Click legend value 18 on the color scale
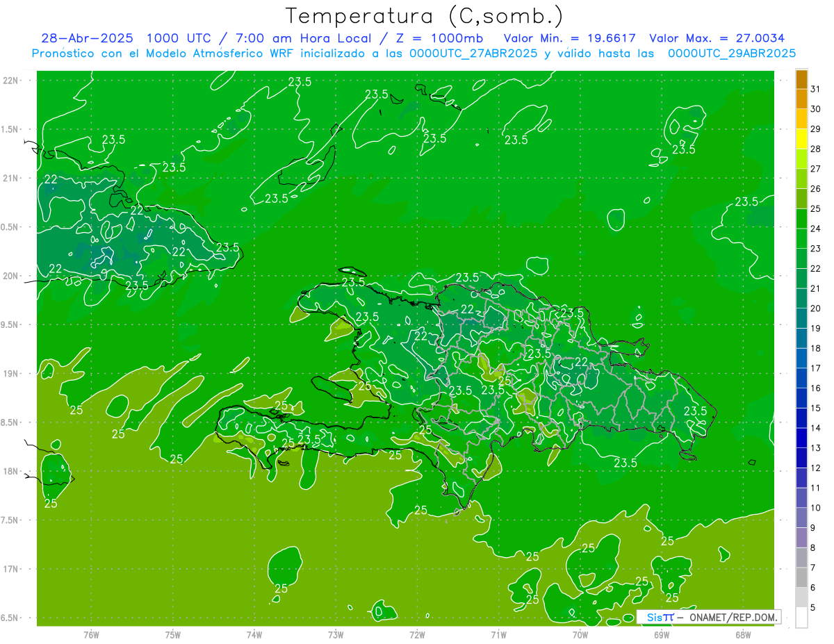Screen dimensions: 834x644 pyautogui.click(x=816, y=348)
